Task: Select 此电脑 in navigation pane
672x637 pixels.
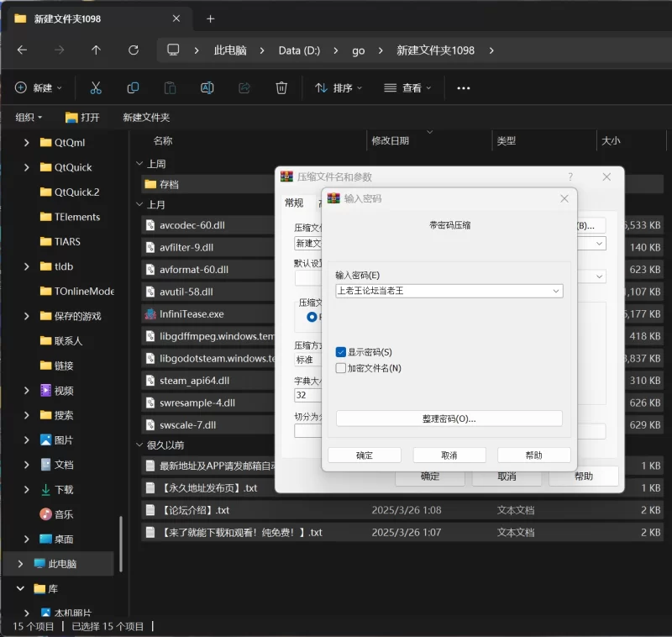Action: pyautogui.click(x=60, y=564)
